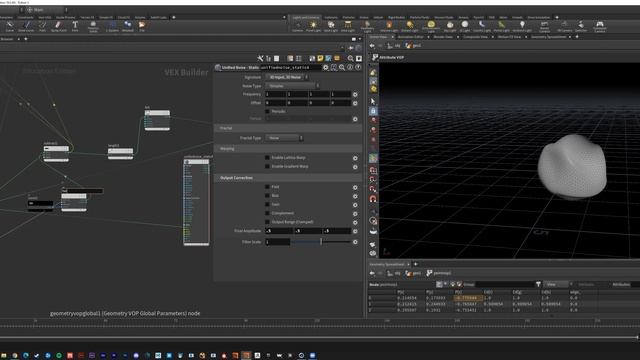This screenshot has height=360, width=640.
Task: Open the Signature dropdown
Action: pyautogui.click(x=287, y=77)
